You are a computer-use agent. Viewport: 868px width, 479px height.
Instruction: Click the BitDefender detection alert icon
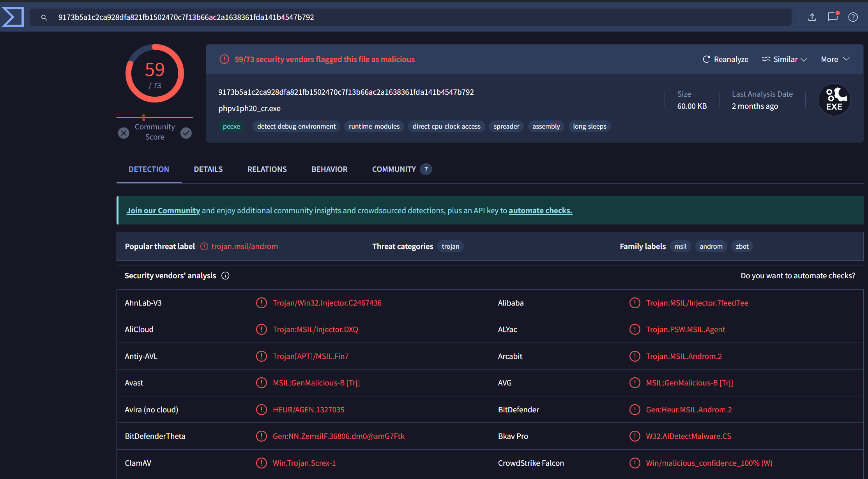(x=635, y=410)
